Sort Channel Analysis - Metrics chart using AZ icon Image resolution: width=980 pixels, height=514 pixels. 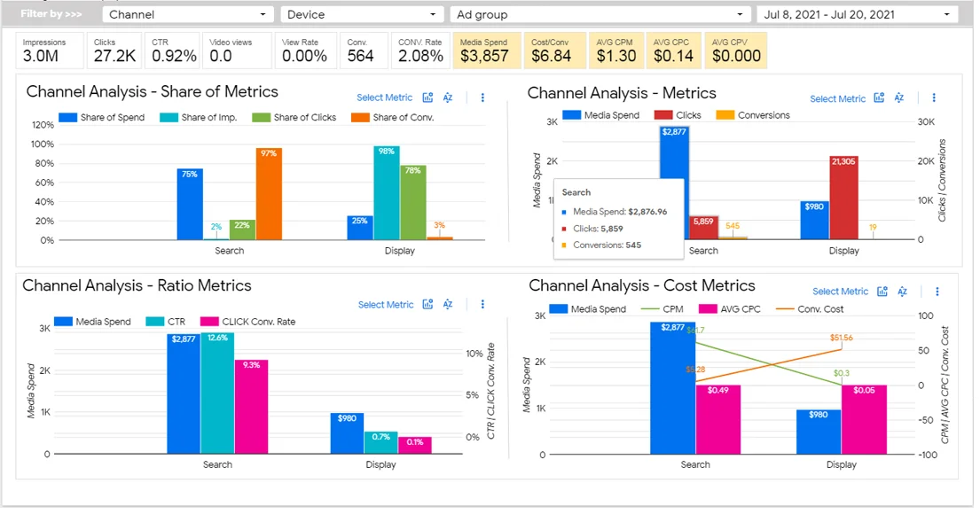coord(899,98)
